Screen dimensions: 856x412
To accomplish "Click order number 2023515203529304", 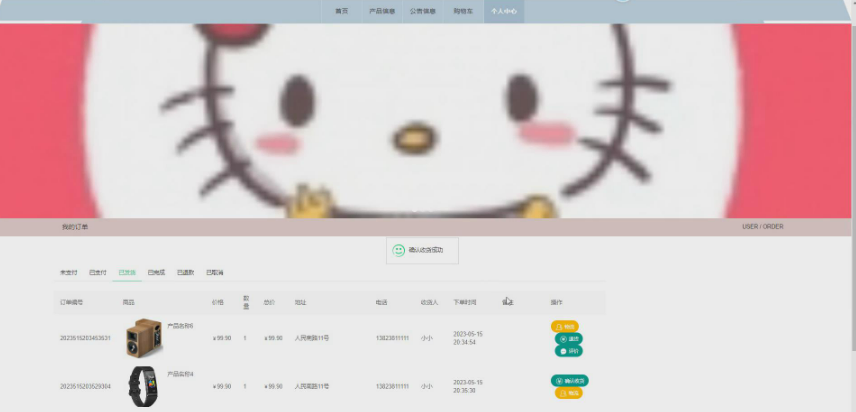I will click(85, 386).
